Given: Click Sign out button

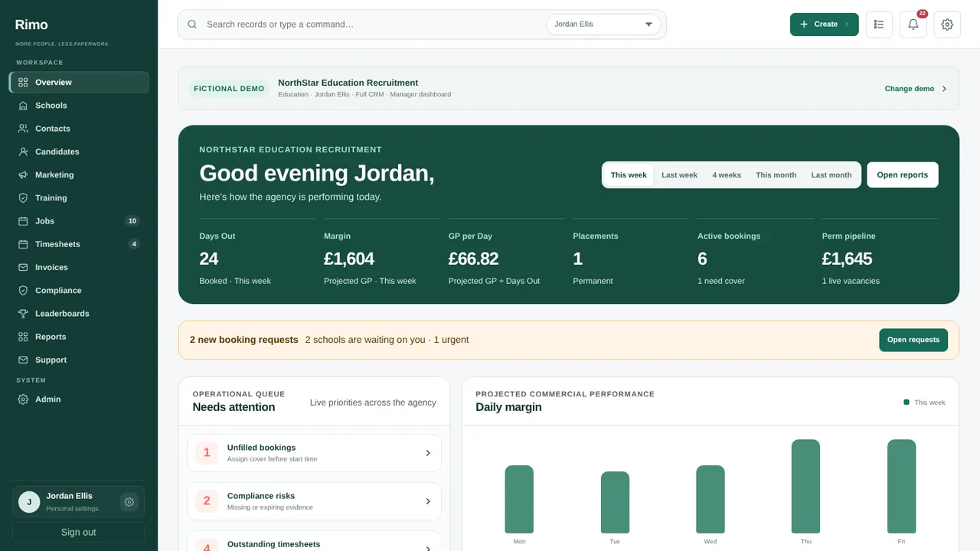Looking at the screenshot, I should coord(78,533).
